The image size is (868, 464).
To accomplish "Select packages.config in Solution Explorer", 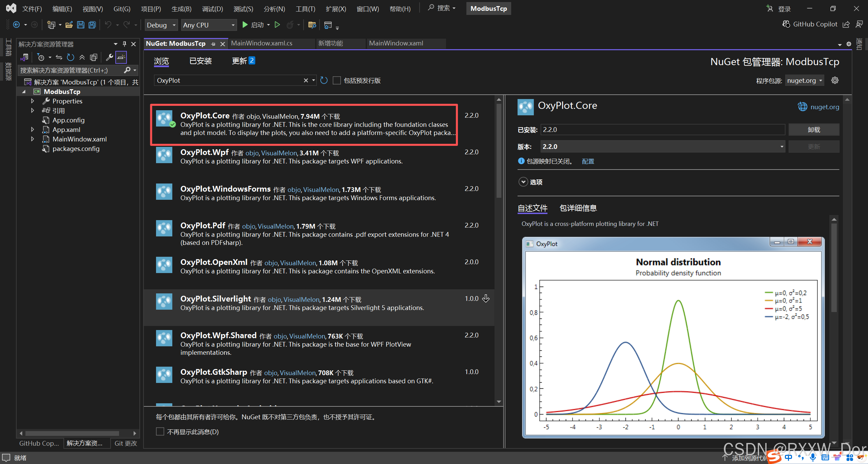I will tap(76, 149).
